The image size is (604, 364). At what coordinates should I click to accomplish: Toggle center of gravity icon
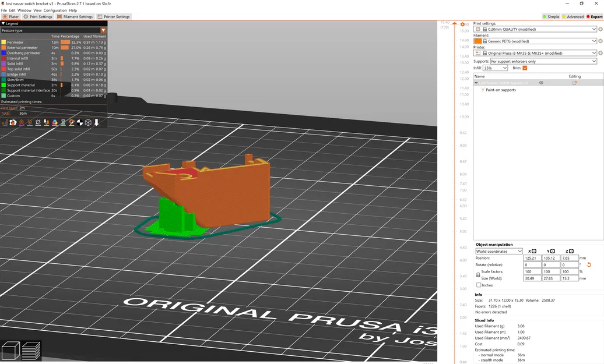80,122
